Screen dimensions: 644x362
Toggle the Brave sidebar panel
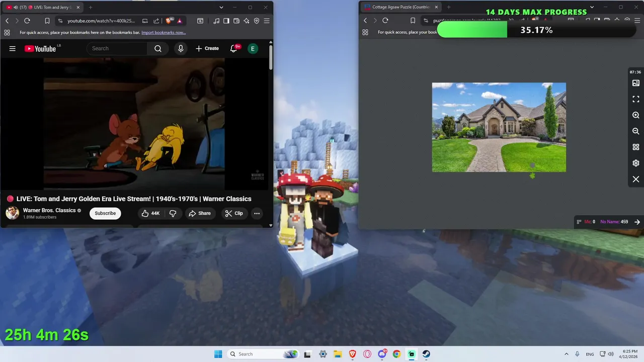click(x=226, y=21)
